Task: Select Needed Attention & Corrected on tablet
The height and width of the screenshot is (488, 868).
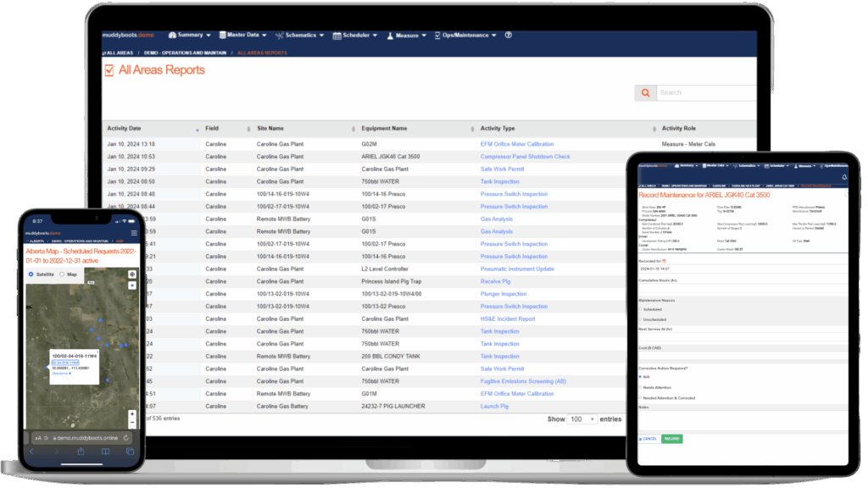Action: [x=641, y=398]
